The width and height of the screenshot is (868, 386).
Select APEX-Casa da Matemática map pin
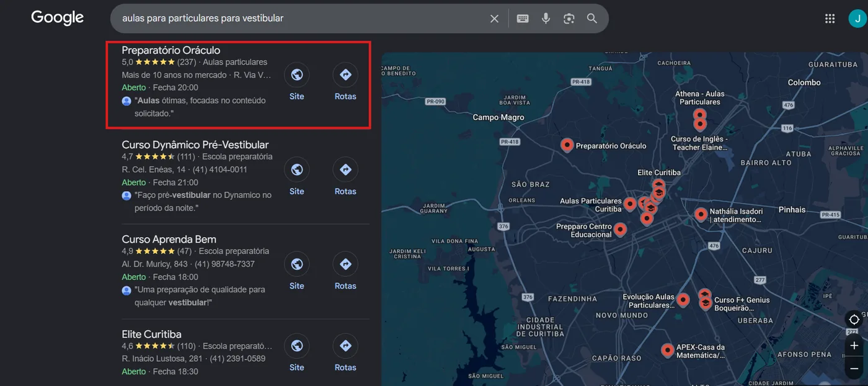point(667,350)
